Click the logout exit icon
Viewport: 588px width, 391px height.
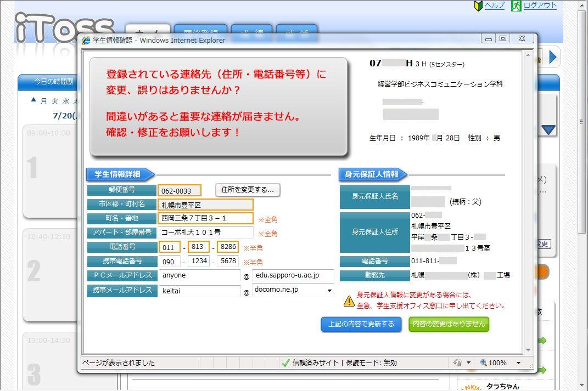click(516, 5)
